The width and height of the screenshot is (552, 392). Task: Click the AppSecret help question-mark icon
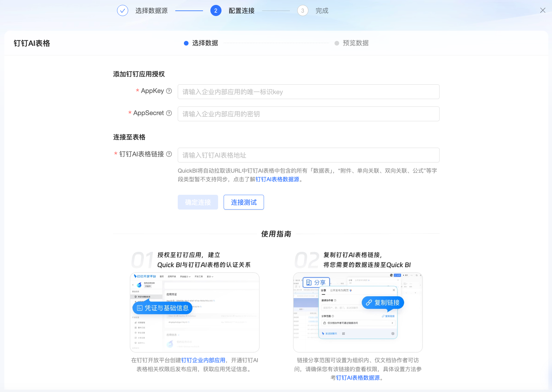tap(169, 113)
